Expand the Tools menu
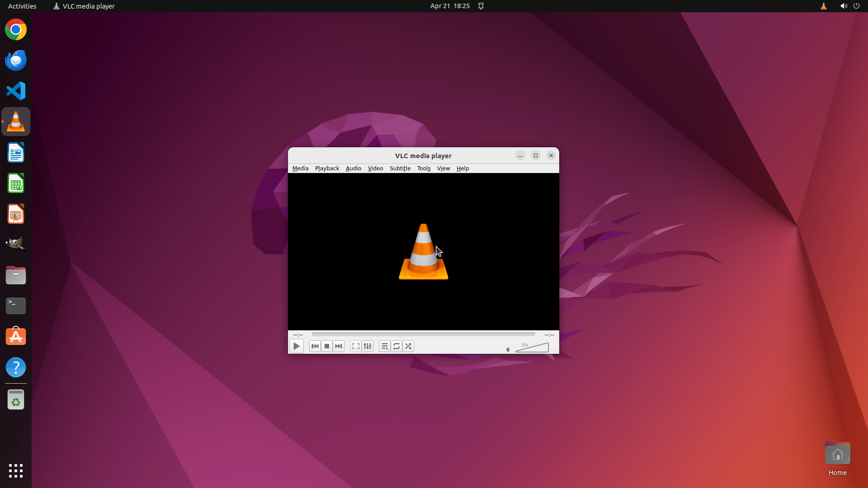The image size is (868, 488). click(424, 168)
